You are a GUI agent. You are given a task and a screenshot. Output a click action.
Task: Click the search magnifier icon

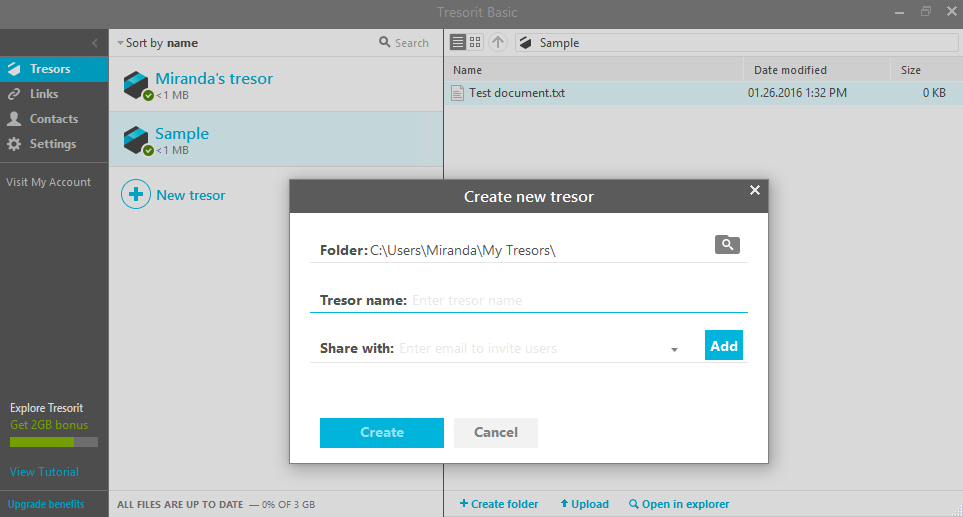tap(384, 42)
